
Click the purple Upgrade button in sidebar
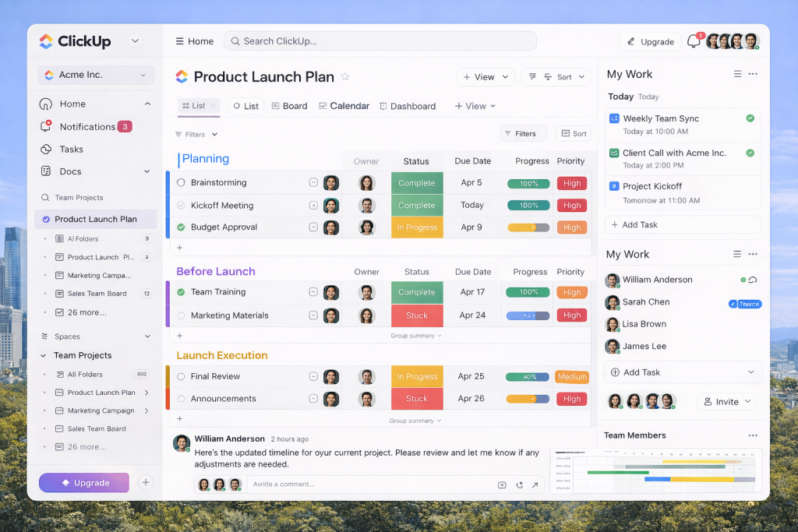(84, 483)
